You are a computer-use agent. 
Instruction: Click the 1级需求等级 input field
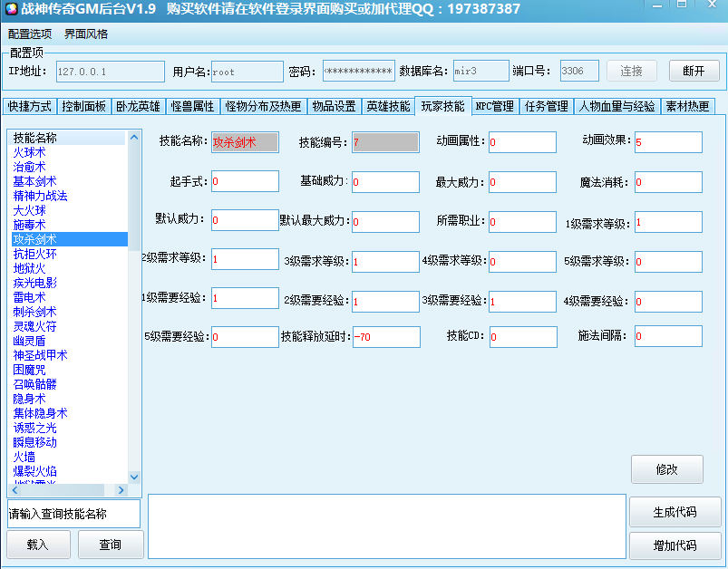[668, 222]
